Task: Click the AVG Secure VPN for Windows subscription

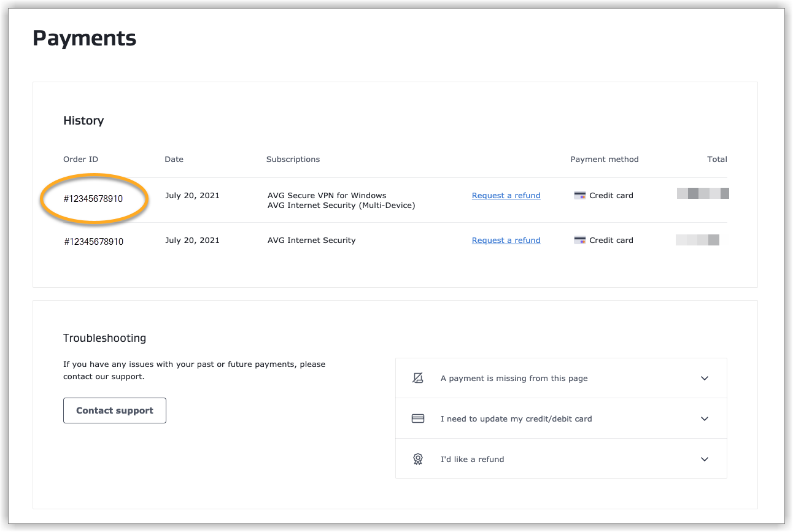Action: (x=327, y=196)
